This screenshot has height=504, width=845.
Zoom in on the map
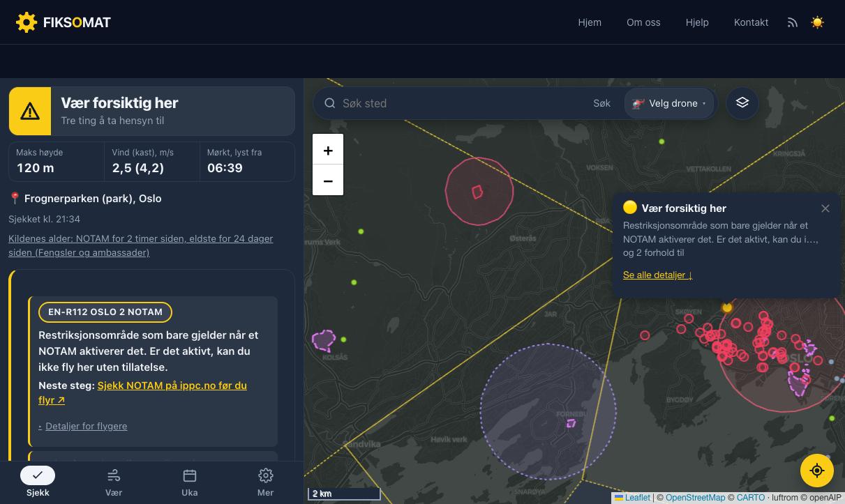[x=328, y=150]
